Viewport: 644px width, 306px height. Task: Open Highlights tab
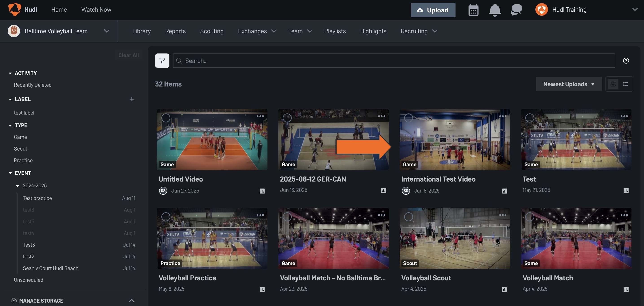pyautogui.click(x=373, y=31)
